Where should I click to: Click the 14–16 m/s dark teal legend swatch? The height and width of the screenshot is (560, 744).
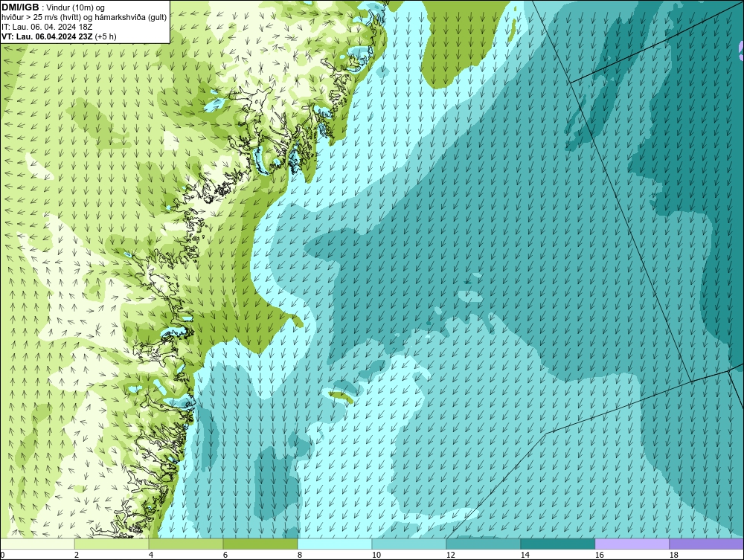(557, 544)
